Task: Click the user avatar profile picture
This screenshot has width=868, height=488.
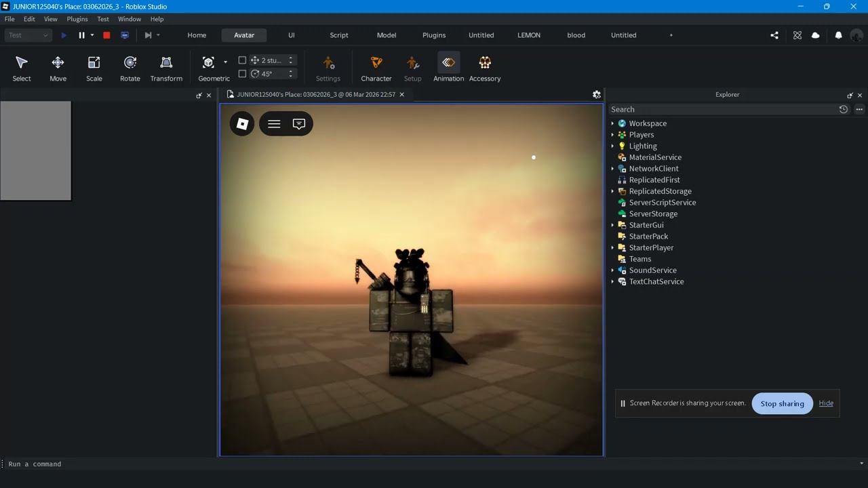Action: (856, 35)
